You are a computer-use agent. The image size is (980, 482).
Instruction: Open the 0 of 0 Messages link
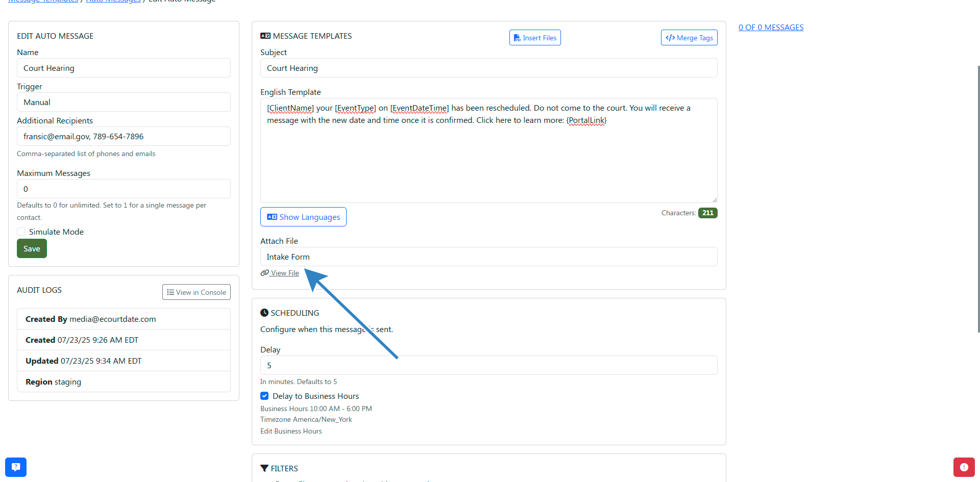pos(771,28)
